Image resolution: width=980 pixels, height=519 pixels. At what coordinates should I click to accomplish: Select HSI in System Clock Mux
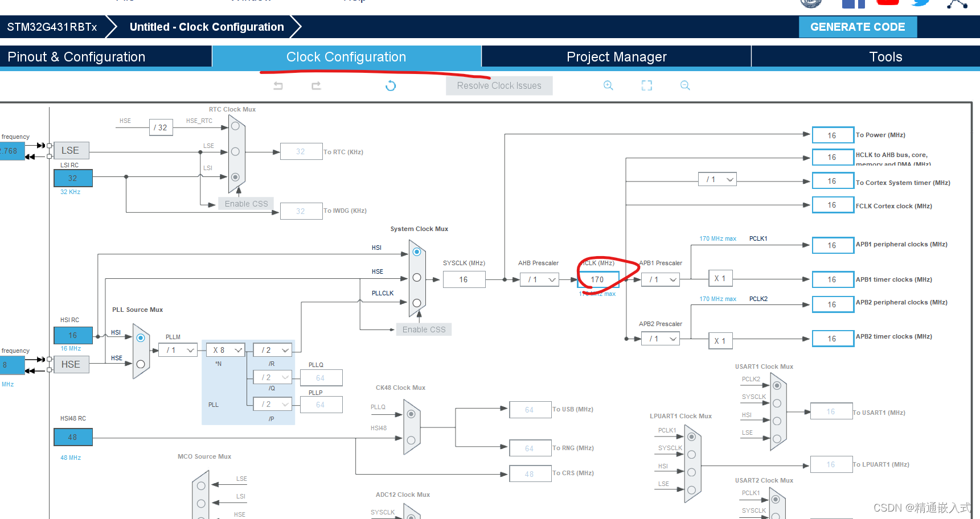417,252
